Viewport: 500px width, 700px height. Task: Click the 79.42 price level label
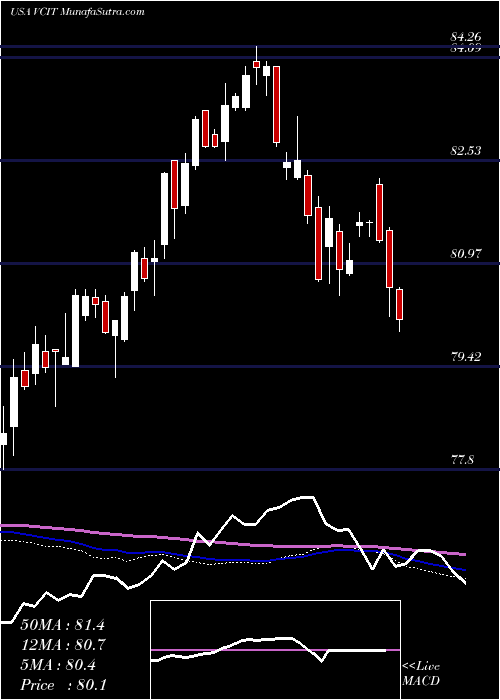point(466,357)
